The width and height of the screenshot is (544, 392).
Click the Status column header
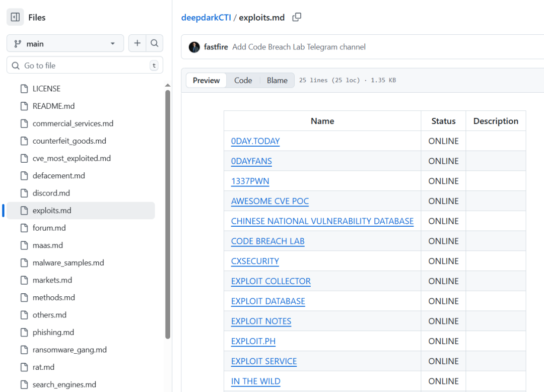tap(443, 121)
